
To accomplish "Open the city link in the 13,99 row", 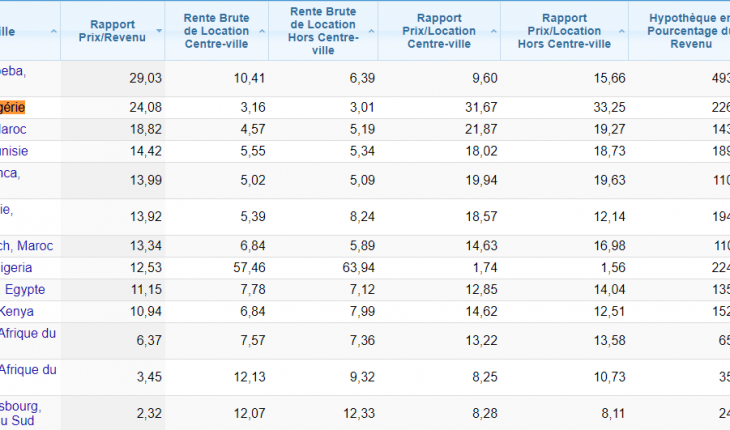I will (10, 173).
